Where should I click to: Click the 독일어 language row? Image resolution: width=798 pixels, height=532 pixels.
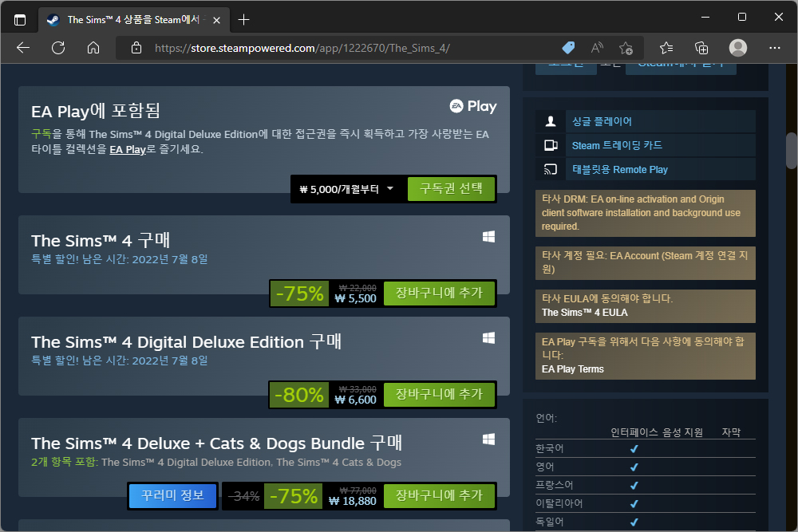pos(646,522)
